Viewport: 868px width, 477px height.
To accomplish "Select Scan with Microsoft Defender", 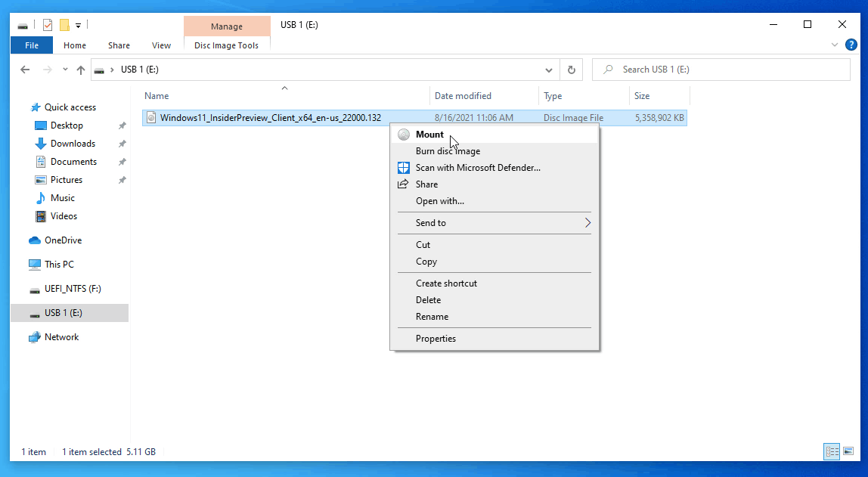I will pyautogui.click(x=494, y=168).
